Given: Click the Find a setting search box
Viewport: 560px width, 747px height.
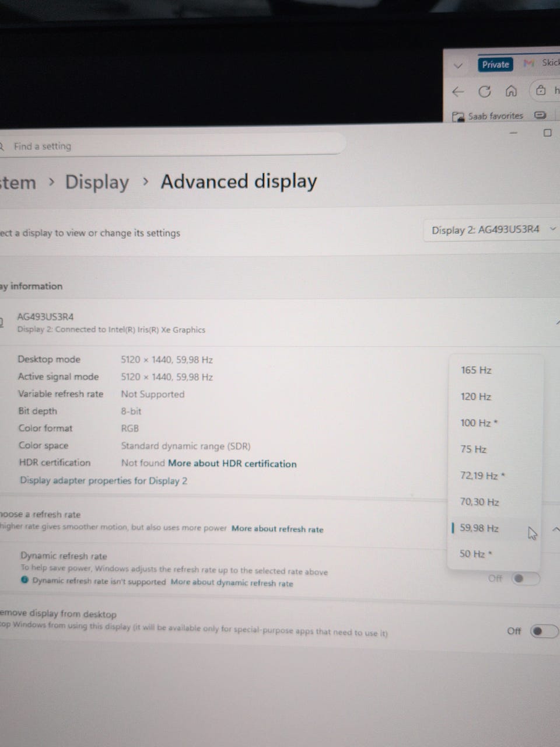Looking at the screenshot, I should 169,146.
